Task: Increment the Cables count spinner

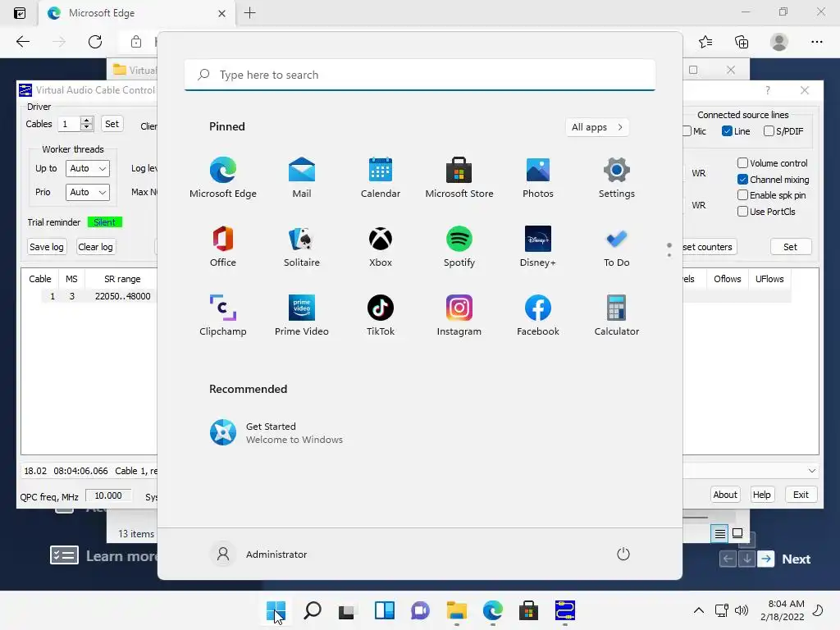Action: [87, 120]
